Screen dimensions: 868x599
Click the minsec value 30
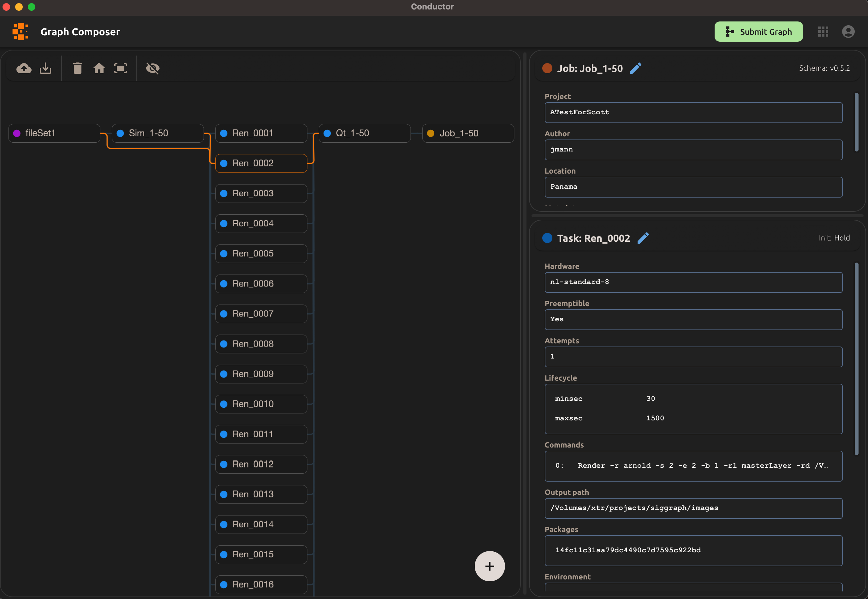click(x=651, y=399)
